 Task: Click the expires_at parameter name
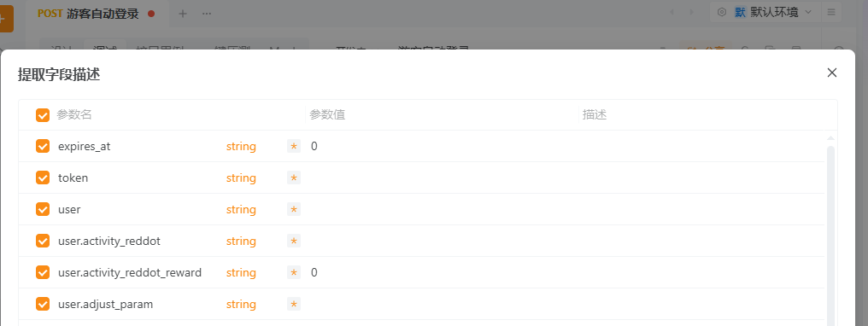tap(84, 147)
